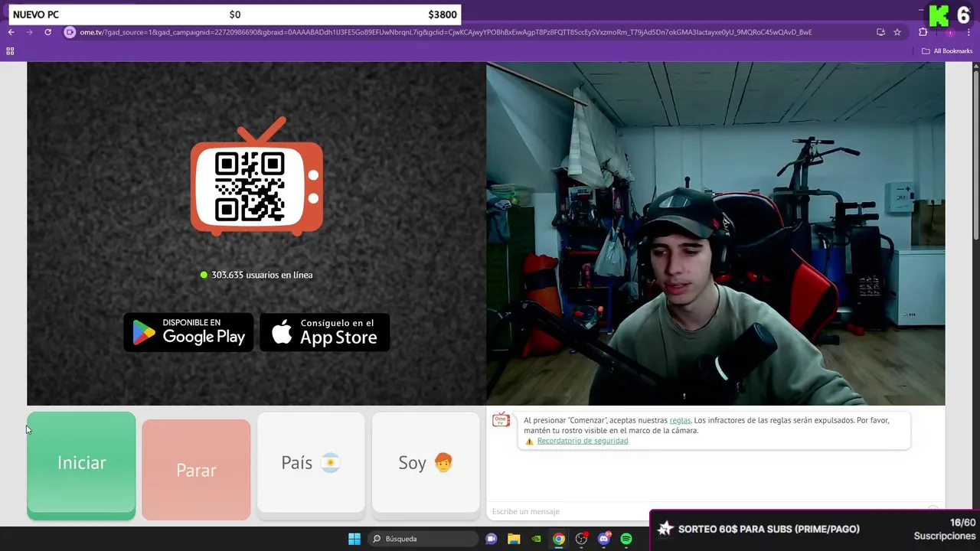Click the Ome TV avatar in chat
The image size is (980, 551).
coord(501,419)
